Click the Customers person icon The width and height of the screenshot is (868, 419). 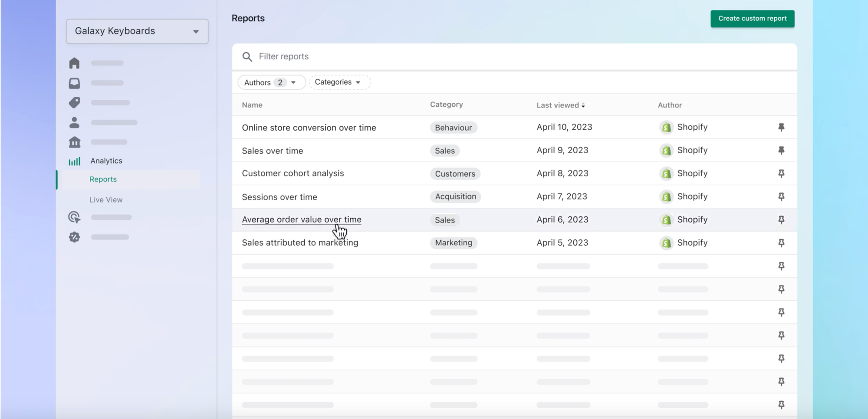tap(74, 122)
